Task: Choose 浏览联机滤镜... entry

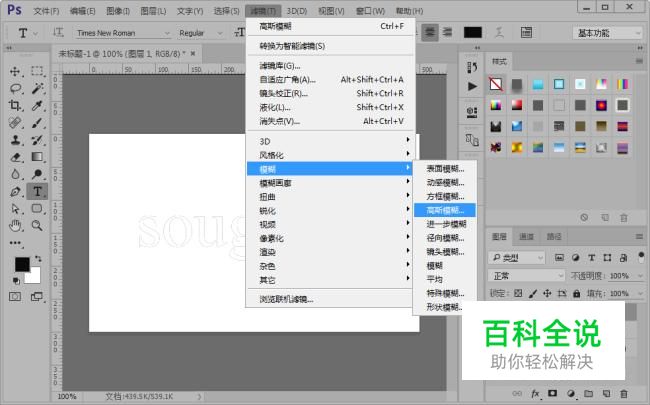Action: 330,299
